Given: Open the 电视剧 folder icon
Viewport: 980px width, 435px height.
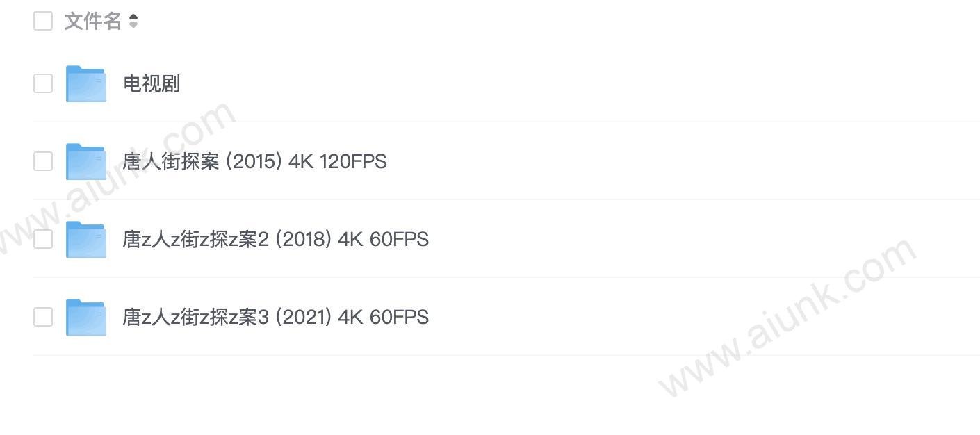Looking at the screenshot, I should pos(86,84).
